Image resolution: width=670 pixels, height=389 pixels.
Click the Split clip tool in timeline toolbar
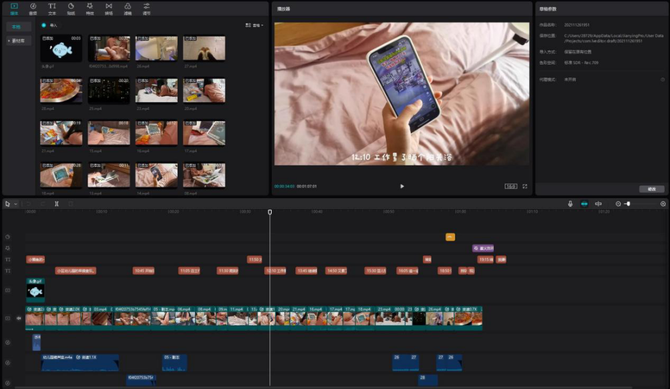click(56, 204)
